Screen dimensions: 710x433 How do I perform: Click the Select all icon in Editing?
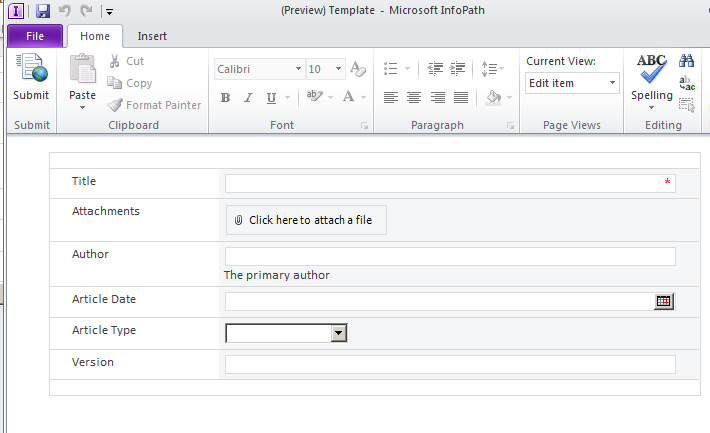pyautogui.click(x=687, y=105)
